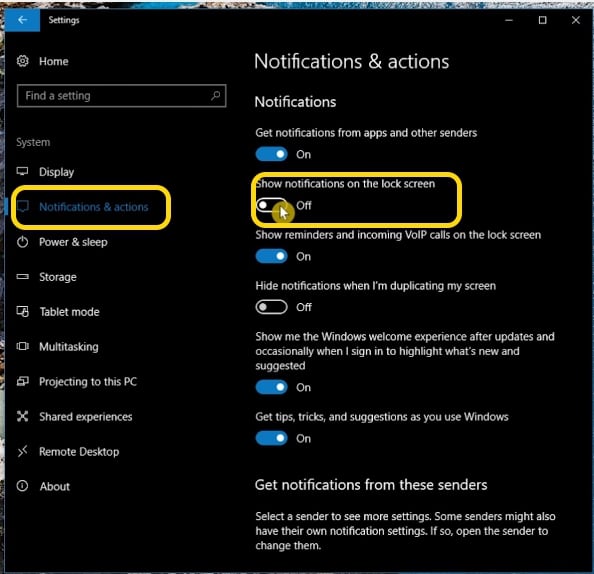Click the search magnifier icon
Image resolution: width=594 pixels, height=574 pixels.
[x=216, y=95]
